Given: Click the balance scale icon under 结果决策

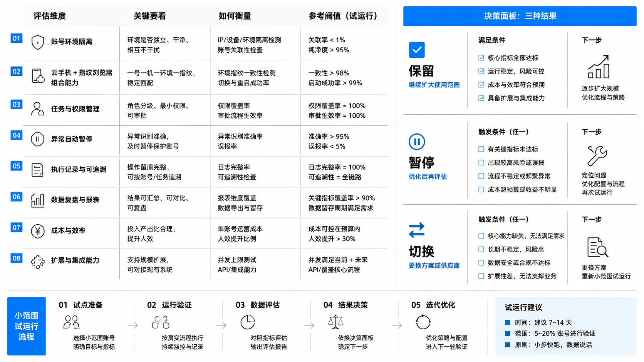Looking at the screenshot, I should (335, 322).
